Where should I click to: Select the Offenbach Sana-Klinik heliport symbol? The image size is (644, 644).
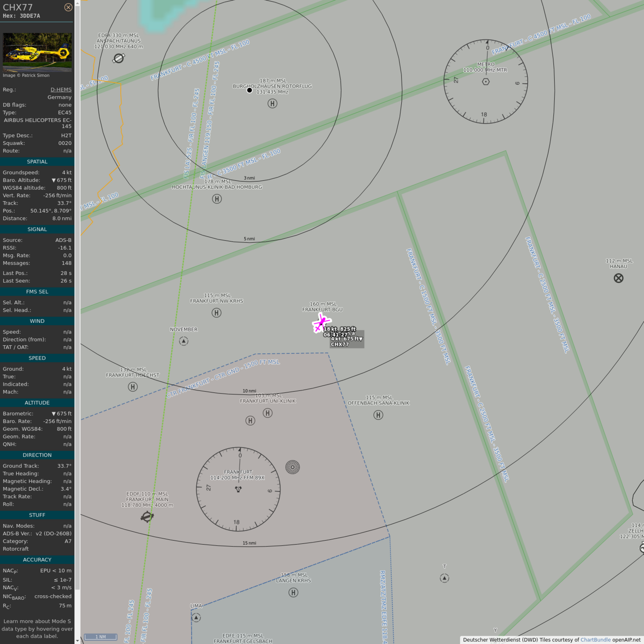coord(378,415)
